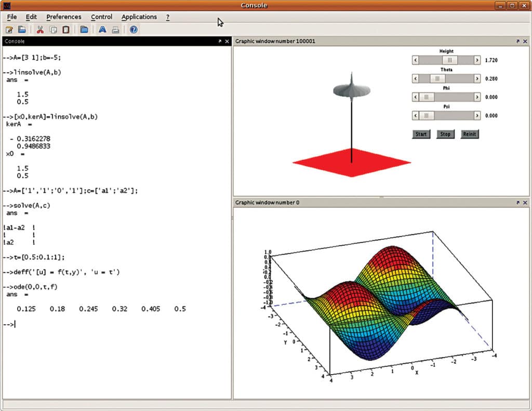Undock Graphic window number 0
Screen dimensions: 532x411
(x=517, y=202)
